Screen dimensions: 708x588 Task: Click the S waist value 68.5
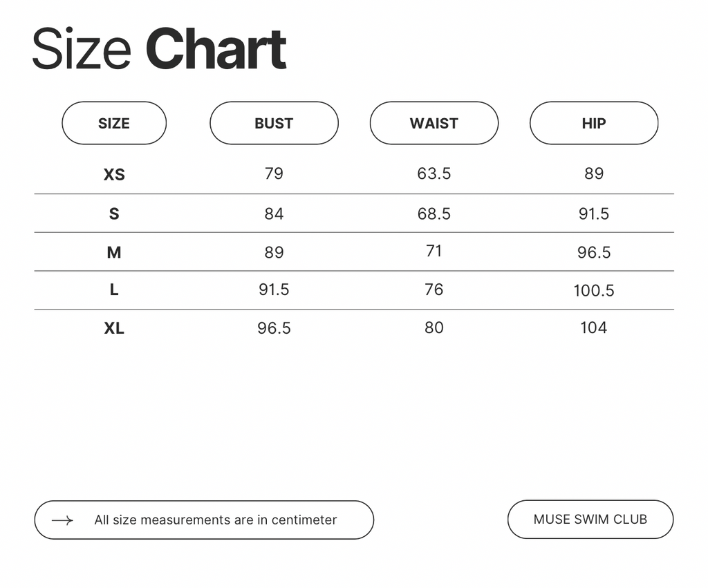pos(434,214)
